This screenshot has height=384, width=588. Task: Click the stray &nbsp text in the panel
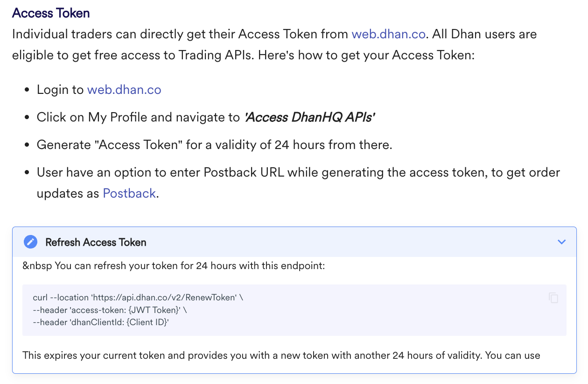37,266
